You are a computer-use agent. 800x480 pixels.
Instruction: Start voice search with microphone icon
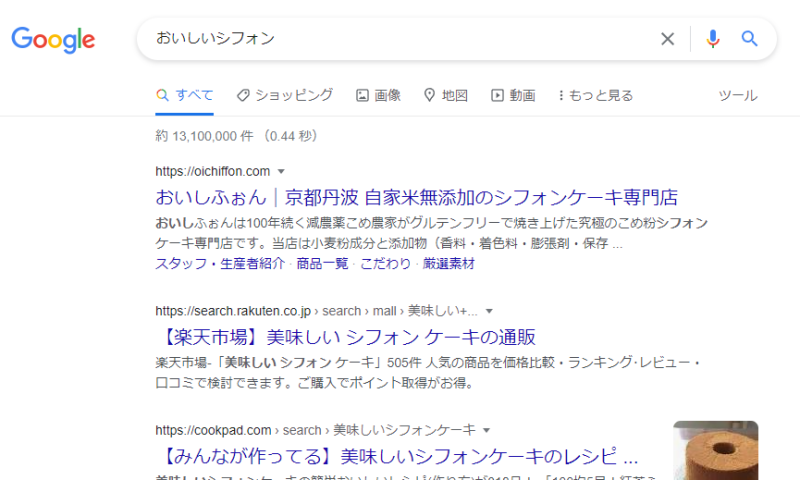click(x=712, y=39)
